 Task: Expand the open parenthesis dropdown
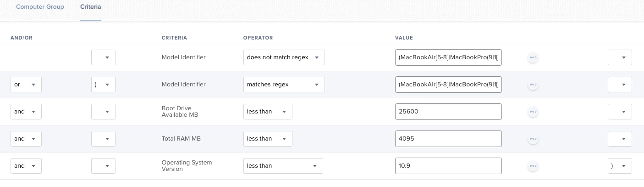(103, 85)
